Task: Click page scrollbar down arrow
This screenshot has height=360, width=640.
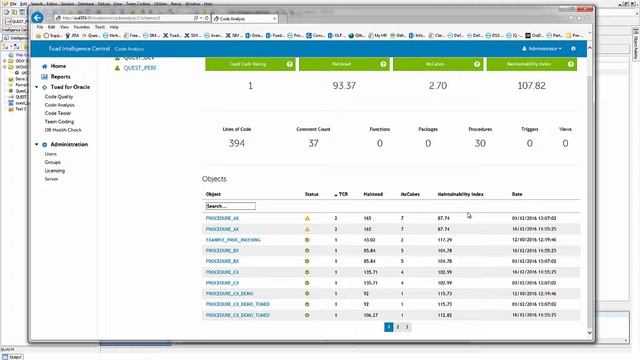Action: [x=589, y=332]
